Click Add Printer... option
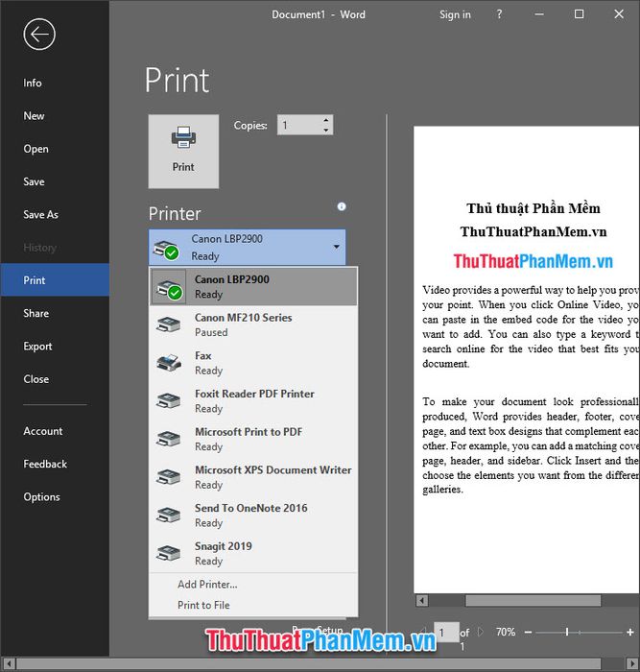Viewport: 640px width, 672px height. pos(253,585)
